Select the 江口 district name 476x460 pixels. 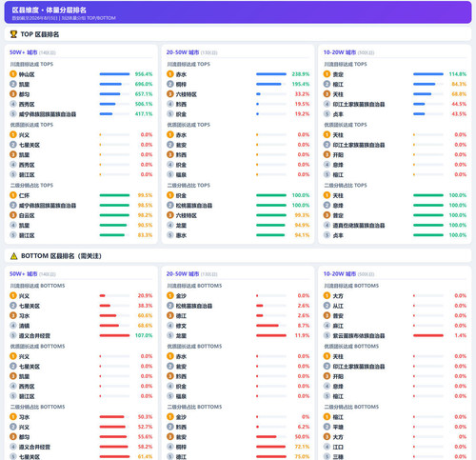338,447
